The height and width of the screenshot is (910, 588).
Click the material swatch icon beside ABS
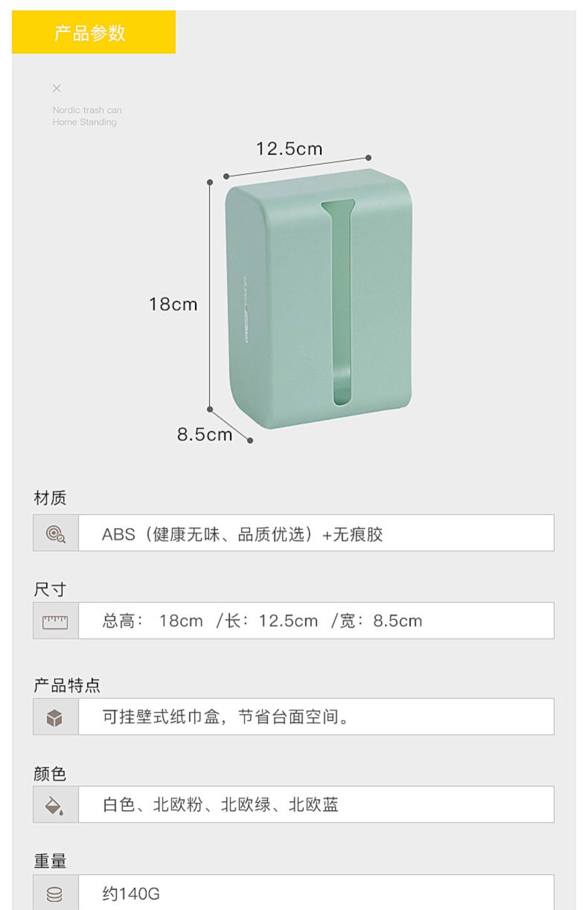point(56,533)
